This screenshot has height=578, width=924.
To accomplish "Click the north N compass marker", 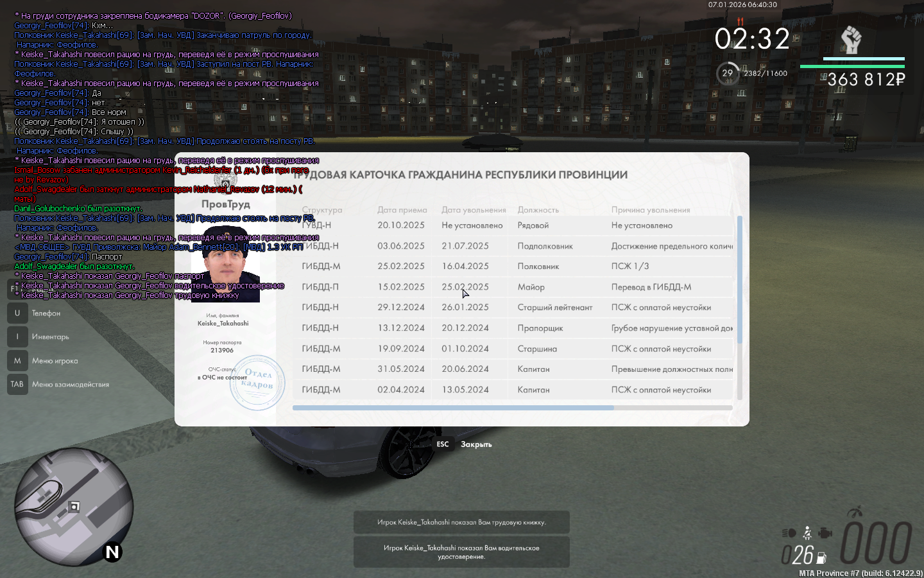I will (x=112, y=552).
